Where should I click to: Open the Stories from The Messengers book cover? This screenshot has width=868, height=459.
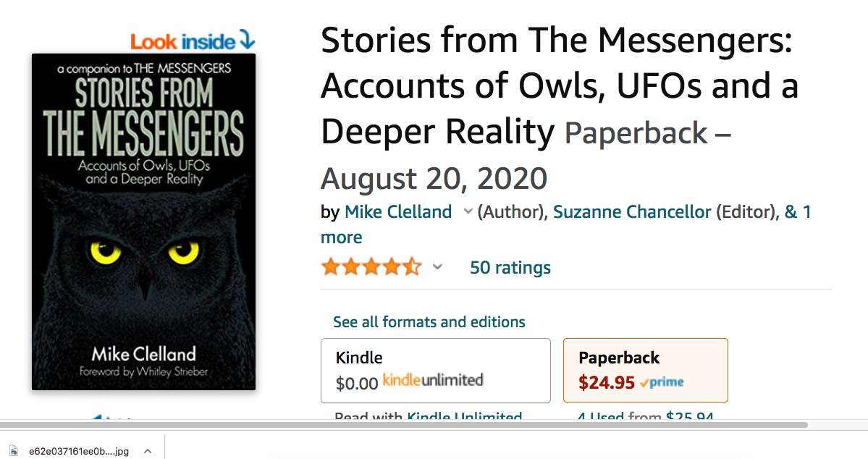[x=144, y=222]
